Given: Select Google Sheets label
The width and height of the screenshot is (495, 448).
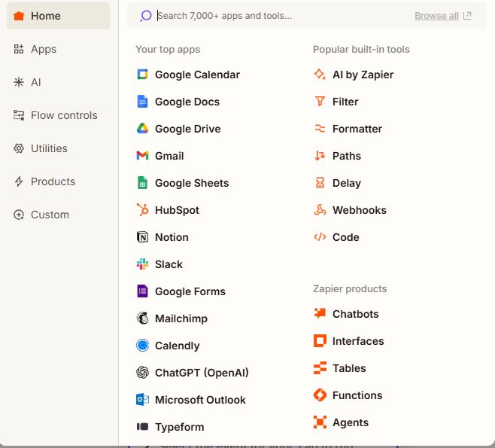Looking at the screenshot, I should click(x=192, y=183).
